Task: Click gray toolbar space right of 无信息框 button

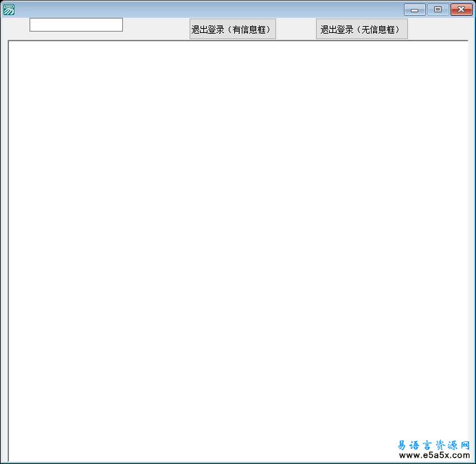Action: click(438, 30)
